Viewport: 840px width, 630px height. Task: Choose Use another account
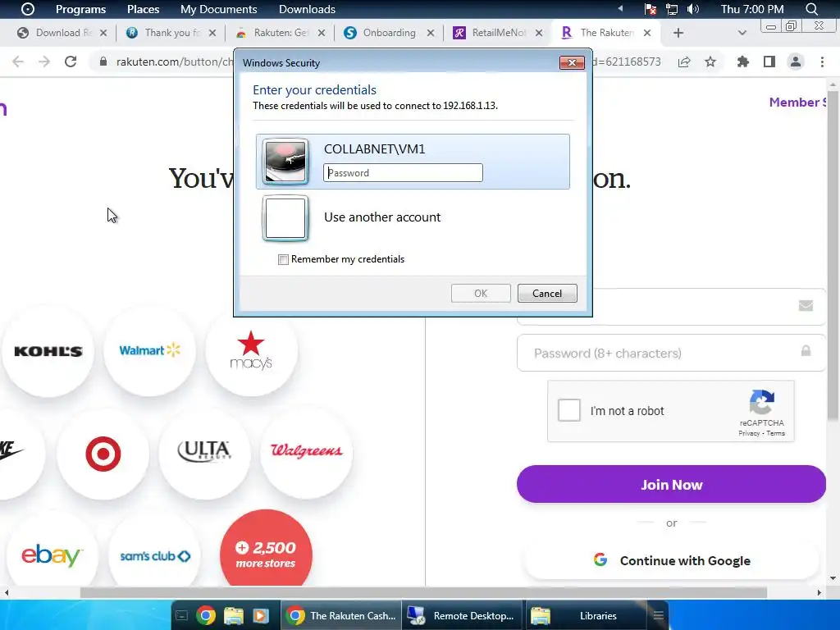tap(382, 217)
